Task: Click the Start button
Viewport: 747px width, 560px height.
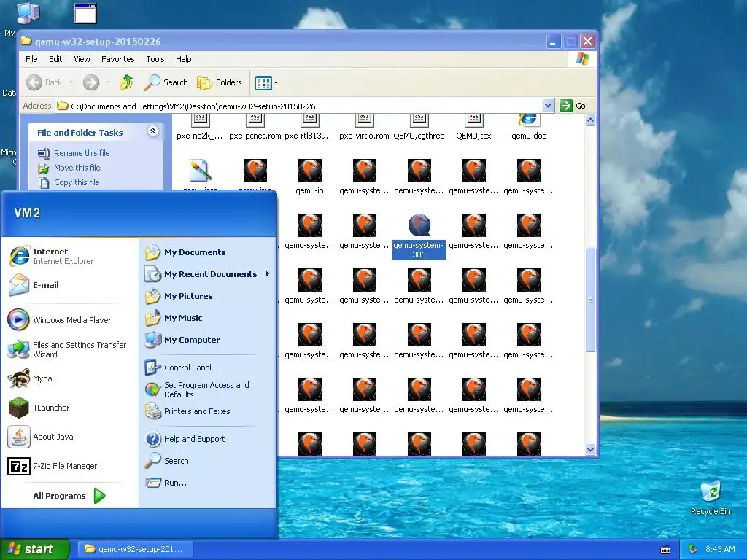Action: tap(35, 549)
